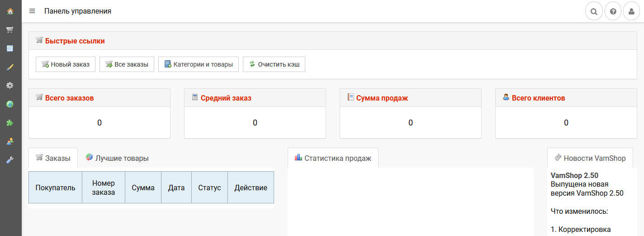The height and width of the screenshot is (236, 644).
Task: Open "Категории и товары" quick link
Action: click(x=199, y=64)
